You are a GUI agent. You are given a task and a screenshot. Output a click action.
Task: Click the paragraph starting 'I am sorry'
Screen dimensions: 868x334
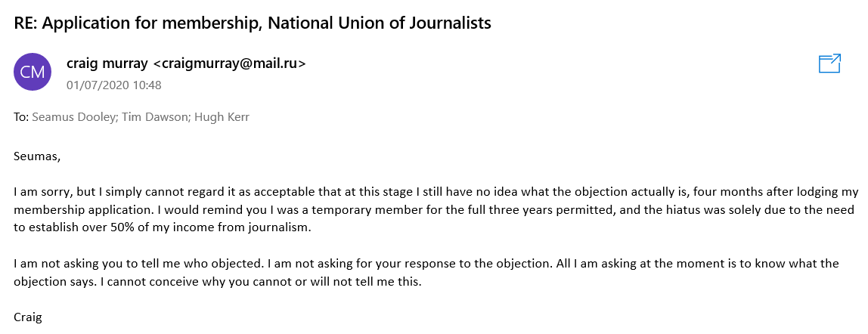point(436,210)
